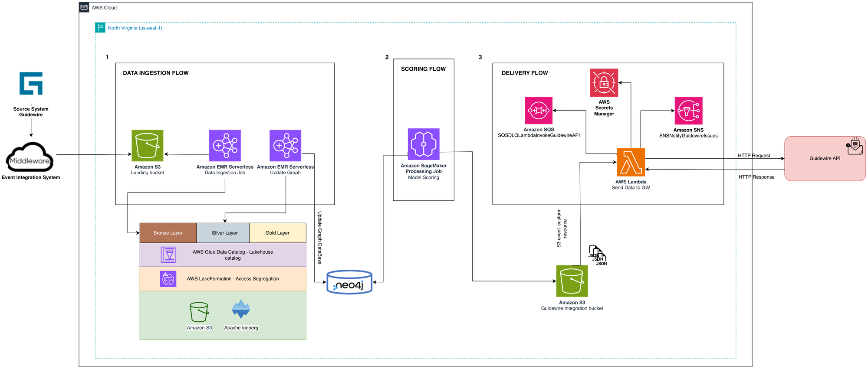Viewport: 868px width, 369px height.
Task: Select the SQSDLQLambdaInvokeGuidewireAPI label
Action: [x=539, y=135]
